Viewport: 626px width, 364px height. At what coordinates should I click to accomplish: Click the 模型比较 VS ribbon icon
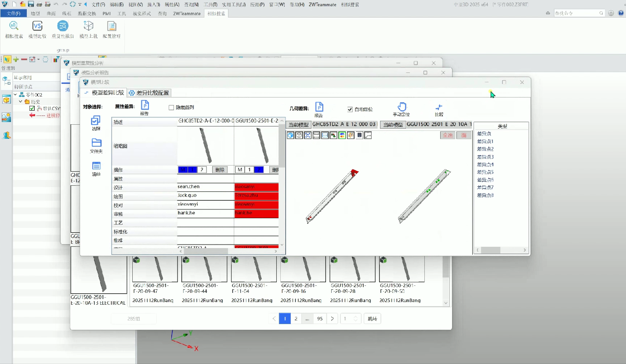pyautogui.click(x=37, y=26)
